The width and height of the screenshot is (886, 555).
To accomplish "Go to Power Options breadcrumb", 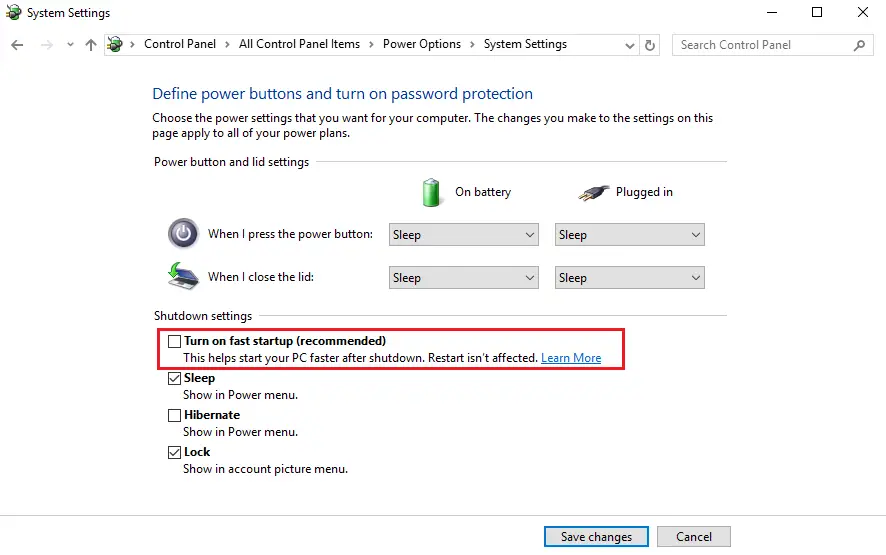I will [421, 45].
